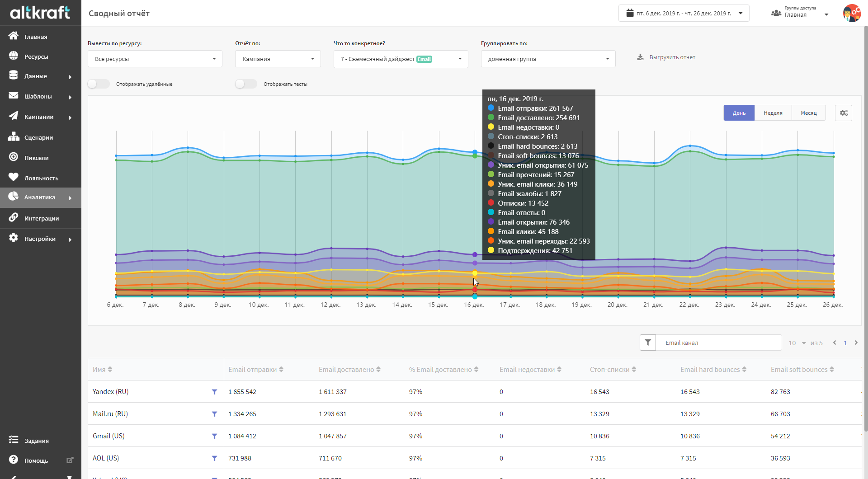Click the 16 дек. yellow Подтверждения chart point

click(475, 273)
